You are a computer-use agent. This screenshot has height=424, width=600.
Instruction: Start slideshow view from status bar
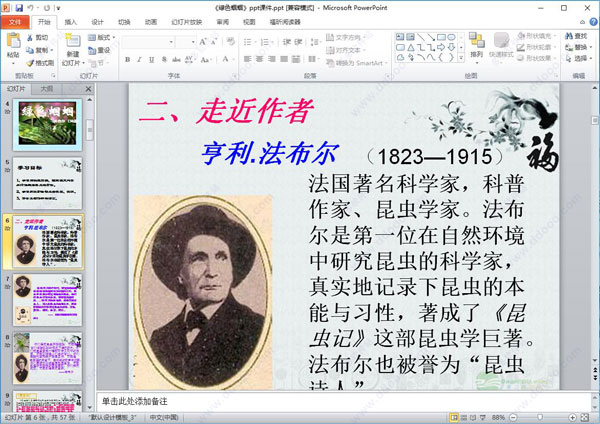click(x=483, y=417)
